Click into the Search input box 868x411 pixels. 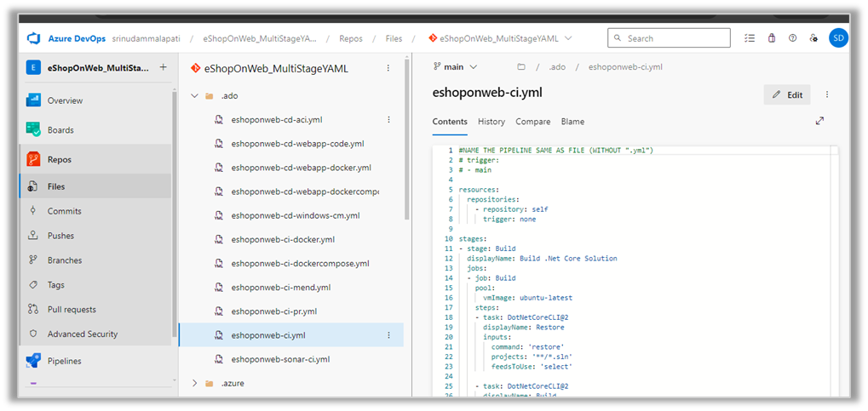point(670,38)
